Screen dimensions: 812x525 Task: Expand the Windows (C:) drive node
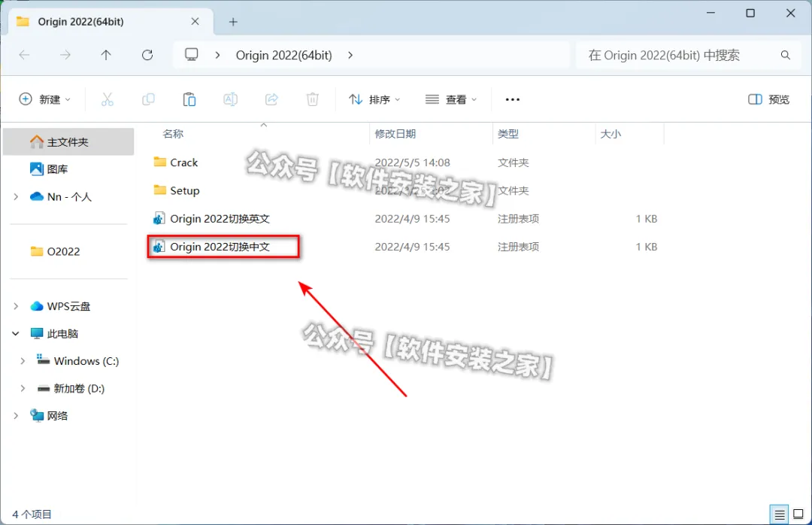click(x=23, y=361)
